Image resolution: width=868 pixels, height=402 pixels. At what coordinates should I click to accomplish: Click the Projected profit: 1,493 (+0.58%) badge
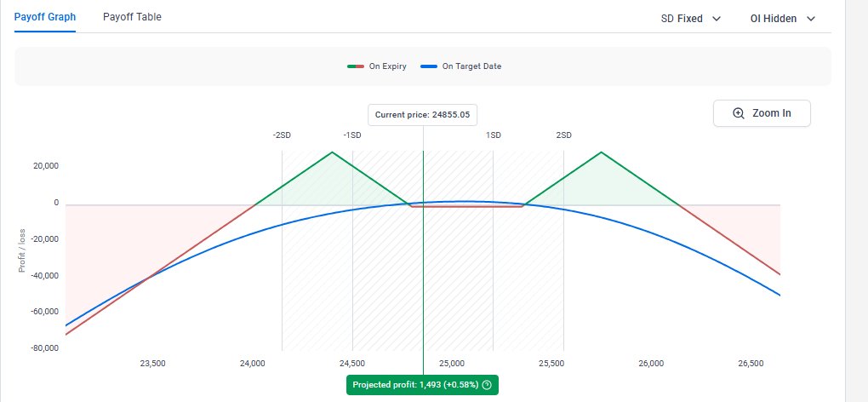tap(422, 385)
